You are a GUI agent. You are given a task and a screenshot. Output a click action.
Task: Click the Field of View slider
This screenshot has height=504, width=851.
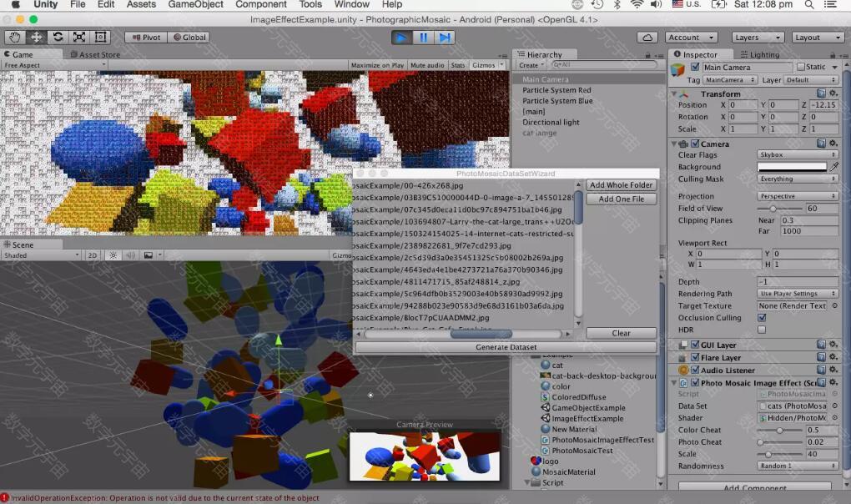(780, 209)
